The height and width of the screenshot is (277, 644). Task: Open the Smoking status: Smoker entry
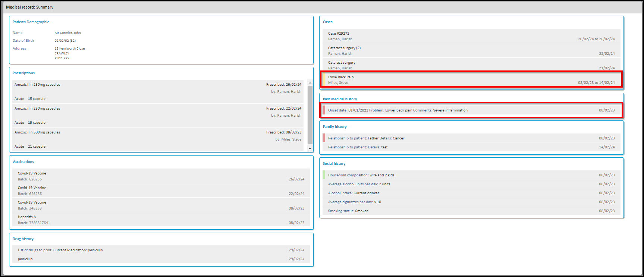[348, 211]
